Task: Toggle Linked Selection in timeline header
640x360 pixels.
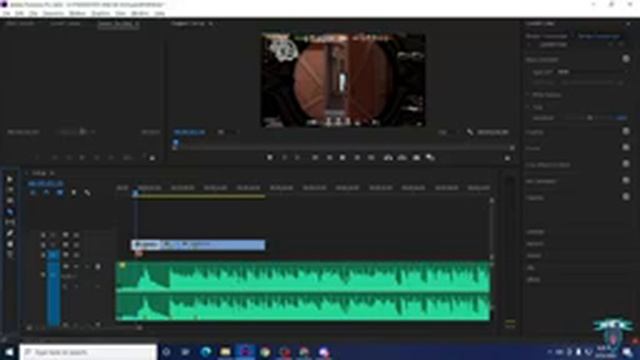Action: pyautogui.click(x=60, y=193)
